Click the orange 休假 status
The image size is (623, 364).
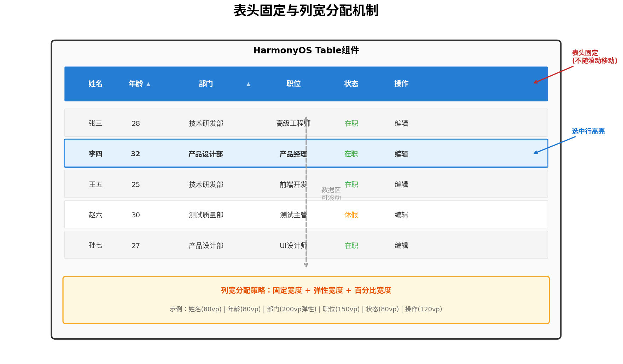click(x=351, y=215)
